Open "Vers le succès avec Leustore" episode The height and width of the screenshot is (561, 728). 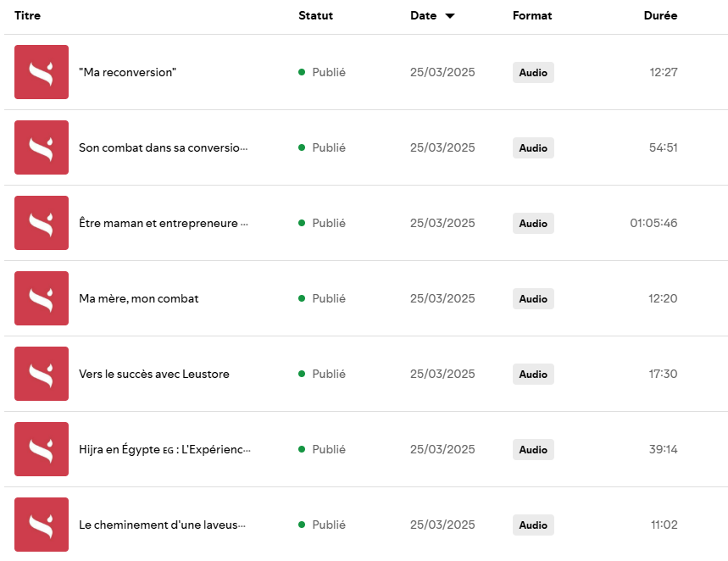pos(154,375)
